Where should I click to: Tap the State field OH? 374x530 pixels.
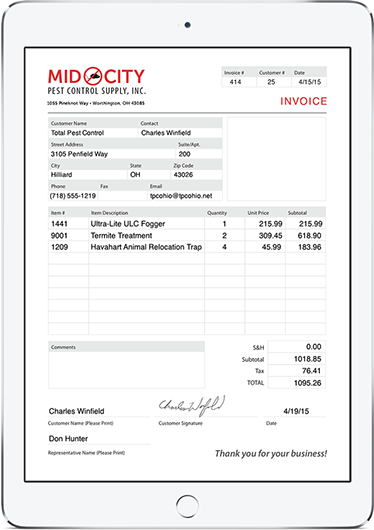point(149,175)
